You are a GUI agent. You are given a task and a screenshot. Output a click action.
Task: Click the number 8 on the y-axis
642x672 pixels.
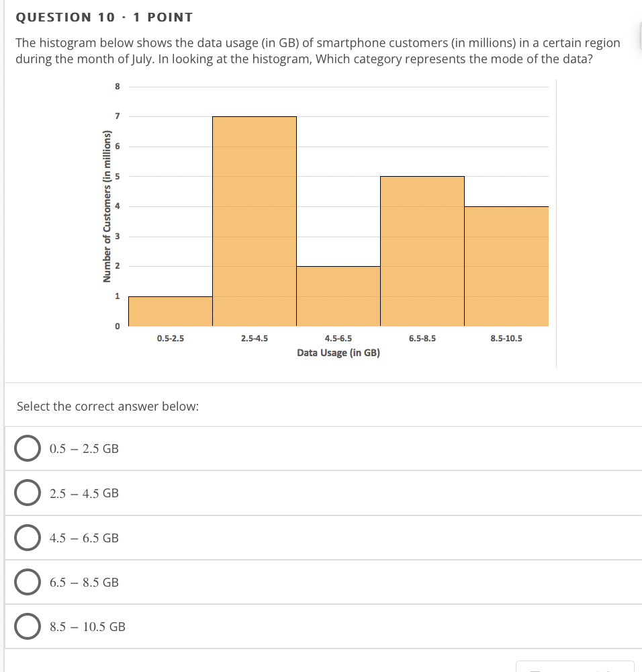[117, 85]
